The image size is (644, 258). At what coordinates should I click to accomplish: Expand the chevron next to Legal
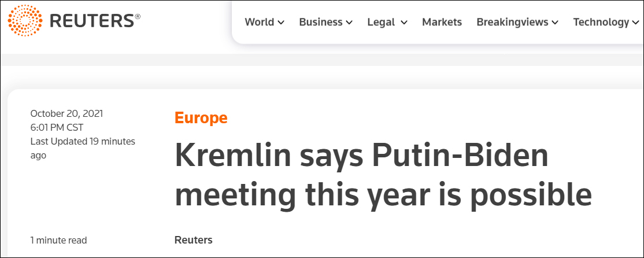pyautogui.click(x=404, y=23)
